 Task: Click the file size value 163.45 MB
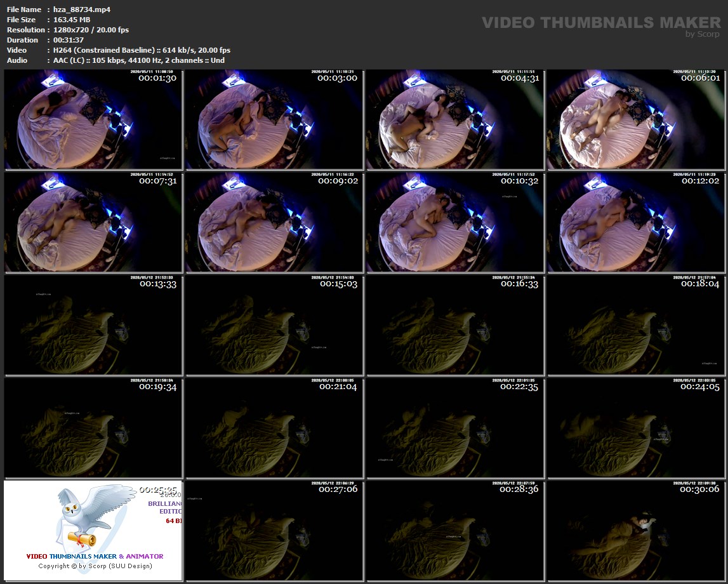72,20
